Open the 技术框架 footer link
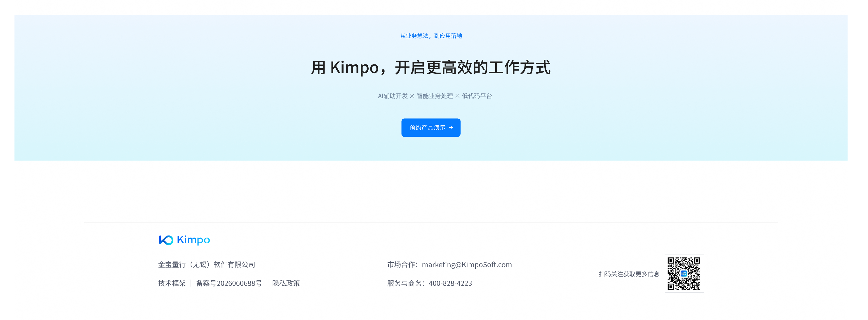 [172, 283]
